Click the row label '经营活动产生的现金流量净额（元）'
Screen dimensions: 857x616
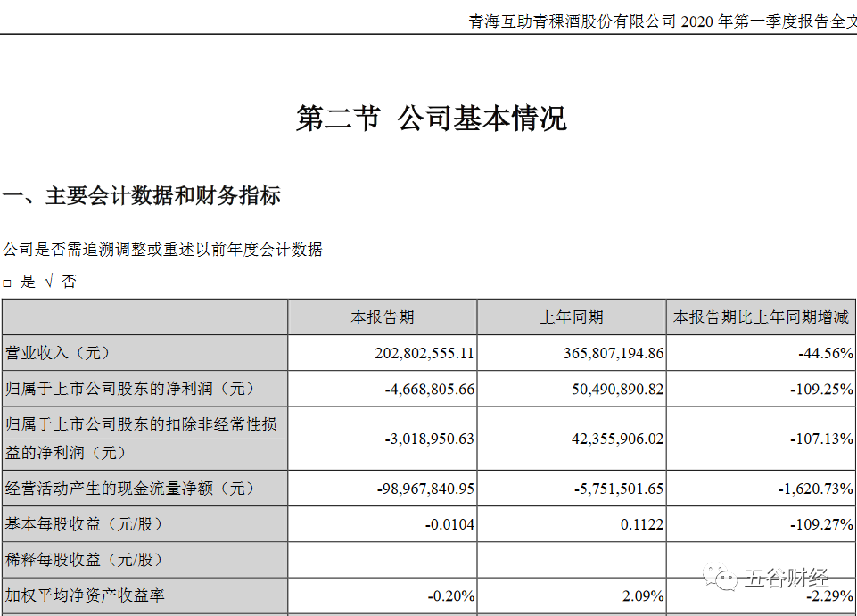129,489
